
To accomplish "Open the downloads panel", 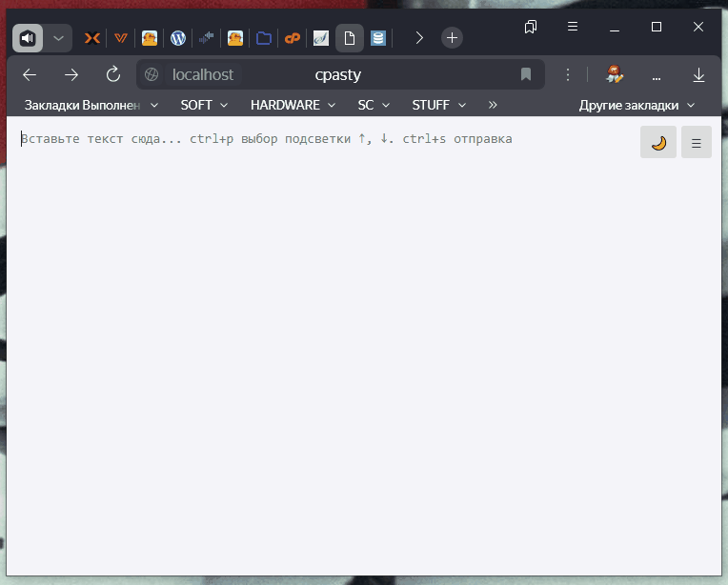I will point(698,74).
